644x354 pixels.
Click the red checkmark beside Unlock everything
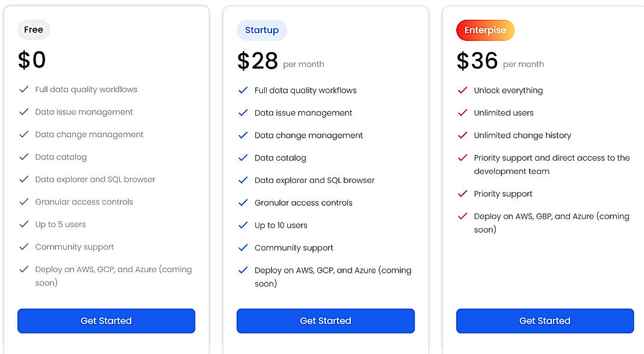462,90
